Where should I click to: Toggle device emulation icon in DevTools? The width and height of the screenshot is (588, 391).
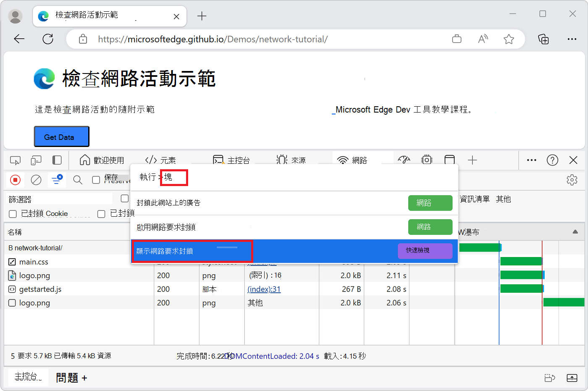(36, 160)
